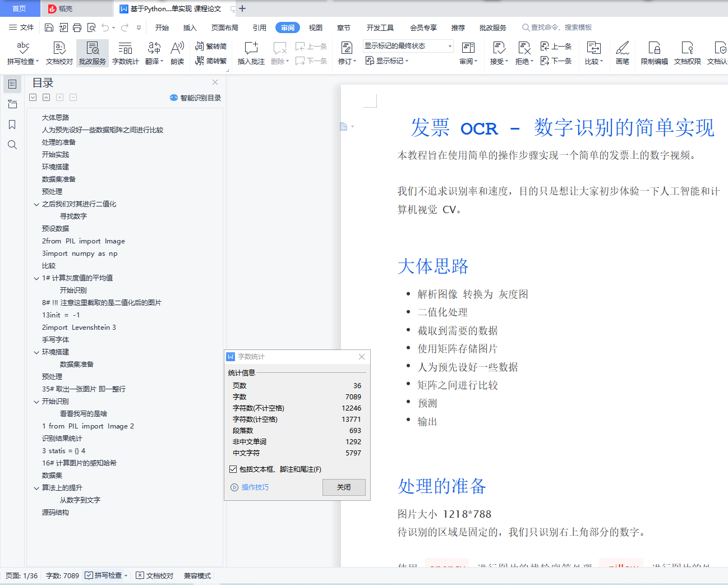Viewport: 728px width, 585px height.
Task: Open a new document tab with plus
Action: point(242,8)
